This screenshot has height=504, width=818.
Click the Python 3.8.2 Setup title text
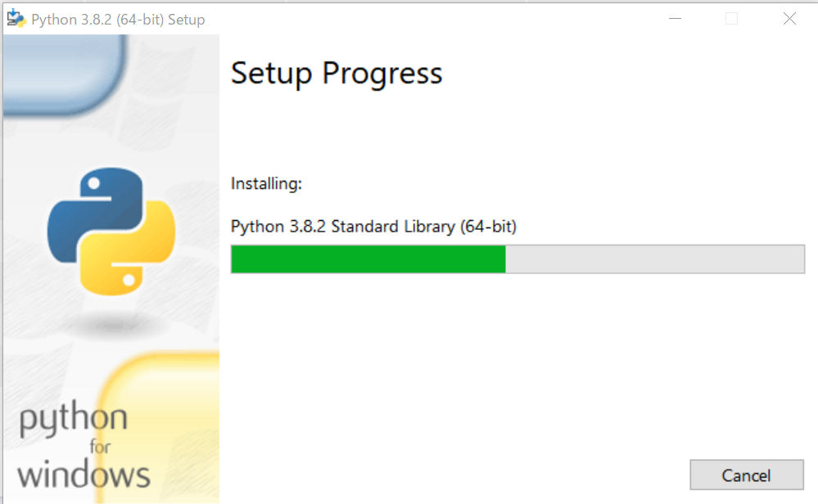[x=119, y=18]
